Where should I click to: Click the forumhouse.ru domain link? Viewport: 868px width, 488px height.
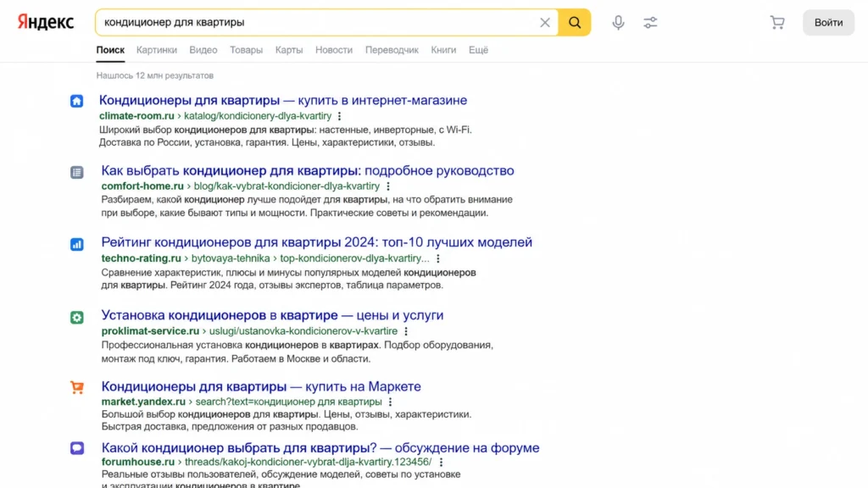(x=138, y=462)
